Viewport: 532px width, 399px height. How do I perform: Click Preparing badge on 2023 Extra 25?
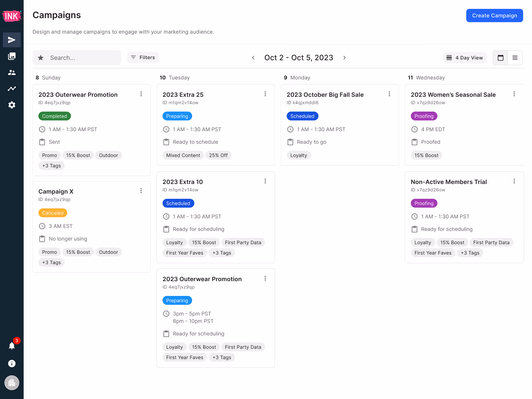pos(177,116)
